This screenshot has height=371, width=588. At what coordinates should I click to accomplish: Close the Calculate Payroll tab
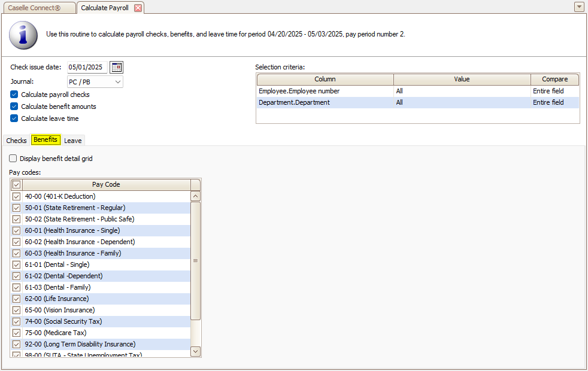pos(138,8)
